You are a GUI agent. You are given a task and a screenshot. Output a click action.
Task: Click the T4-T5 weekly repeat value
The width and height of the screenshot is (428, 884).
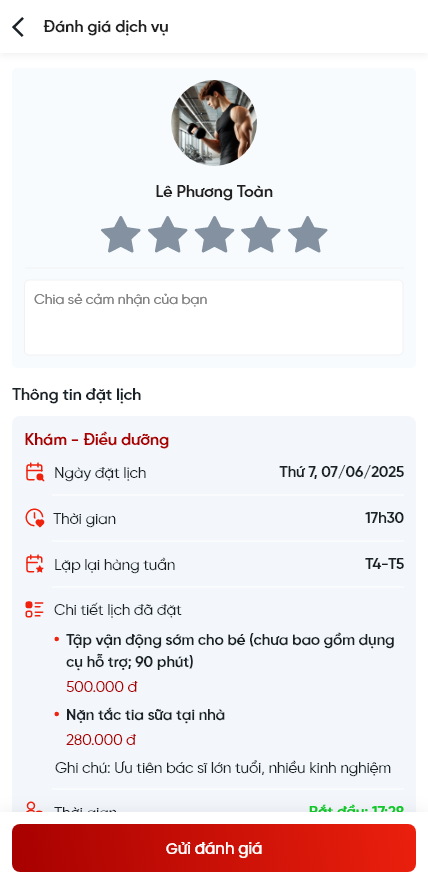pyautogui.click(x=385, y=564)
